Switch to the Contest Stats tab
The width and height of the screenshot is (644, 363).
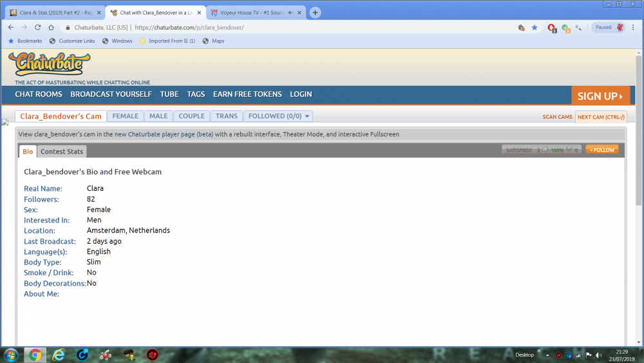[61, 152]
